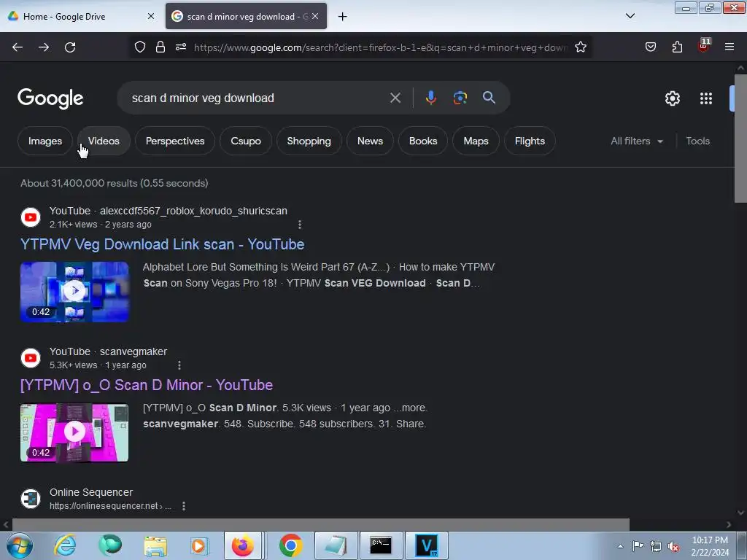This screenshot has height=560, width=747.
Task: Open Windows Explorer folder from the taskbar
Action: pyautogui.click(x=155, y=545)
